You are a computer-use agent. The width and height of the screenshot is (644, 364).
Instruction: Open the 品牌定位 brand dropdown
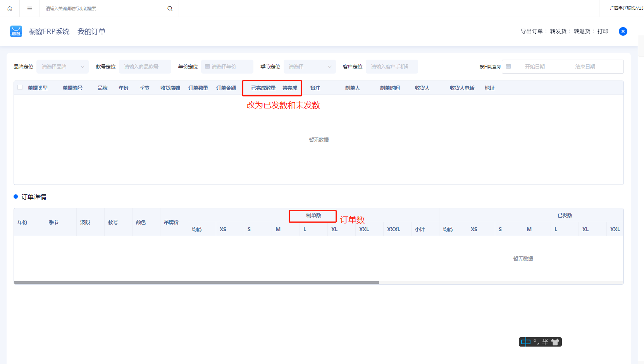pos(62,67)
